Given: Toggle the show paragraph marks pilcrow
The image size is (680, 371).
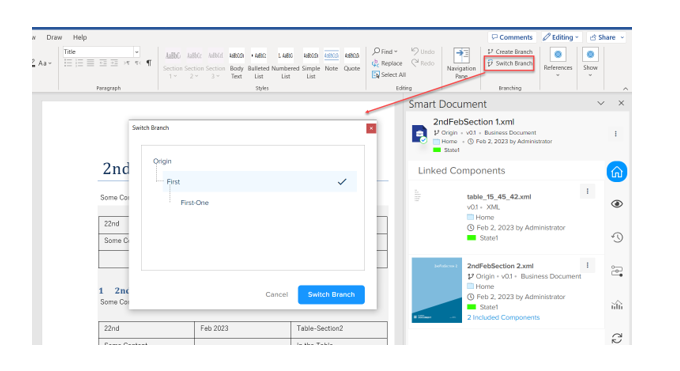Looking at the screenshot, I should point(149,63).
